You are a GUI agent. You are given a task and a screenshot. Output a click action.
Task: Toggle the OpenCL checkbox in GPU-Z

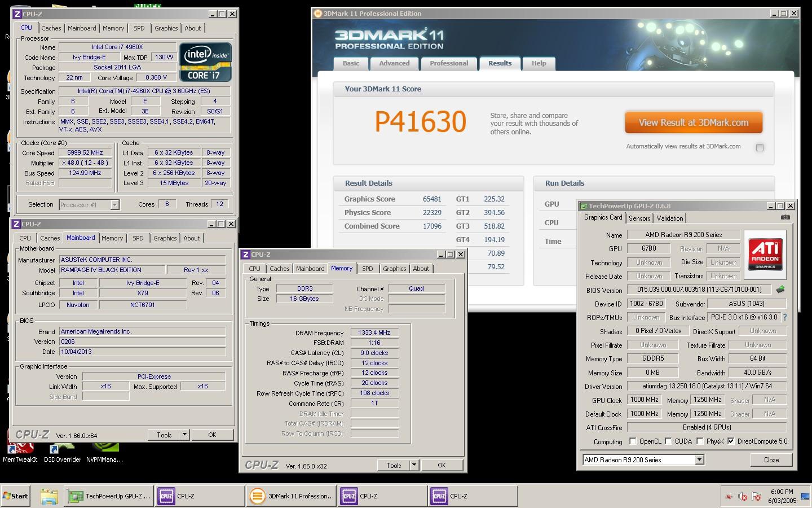coord(633,441)
